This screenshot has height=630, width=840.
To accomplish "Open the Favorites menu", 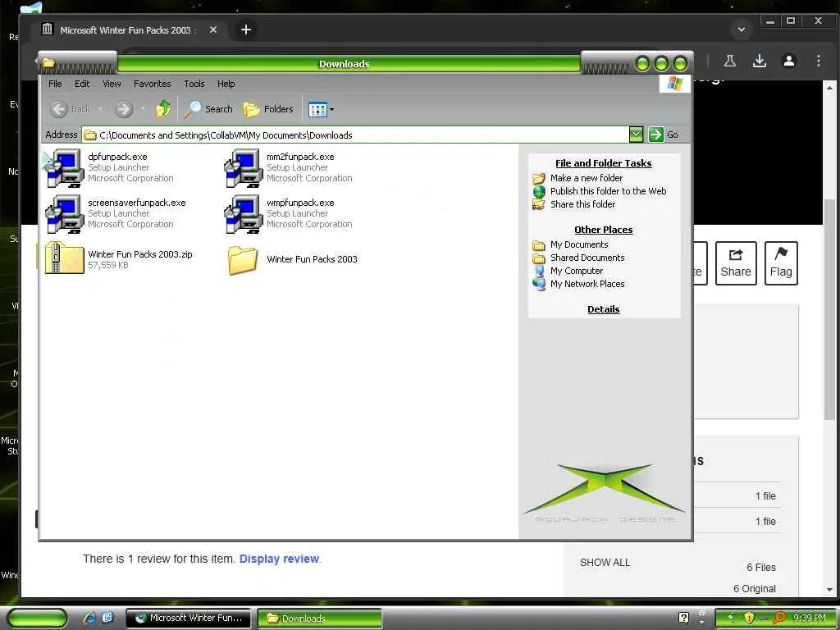I will tap(152, 84).
